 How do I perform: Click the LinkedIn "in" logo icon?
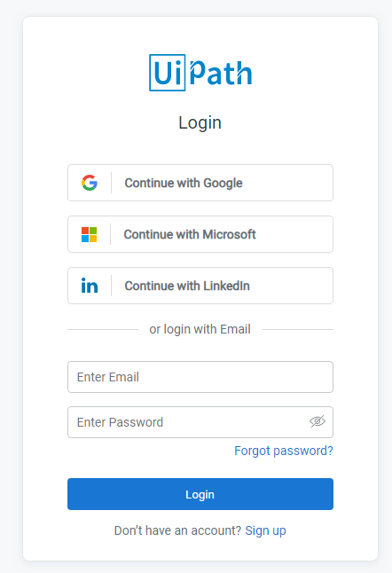coord(90,286)
